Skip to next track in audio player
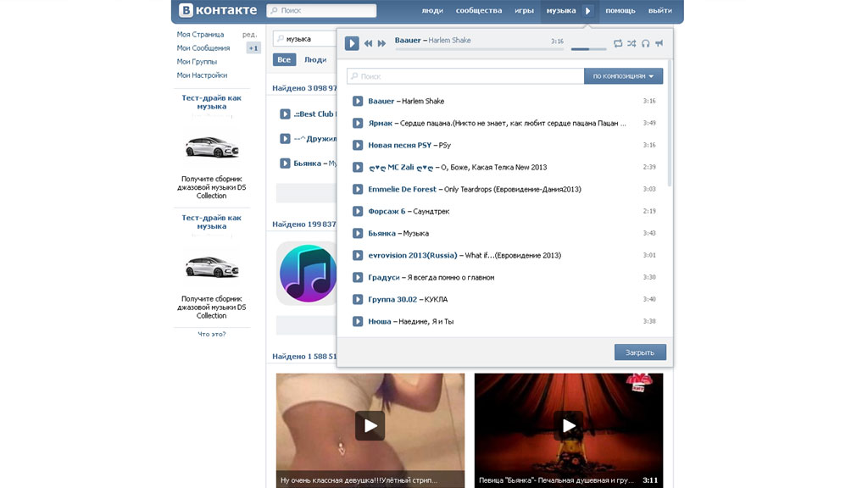This screenshot has width=868, height=488. (381, 43)
